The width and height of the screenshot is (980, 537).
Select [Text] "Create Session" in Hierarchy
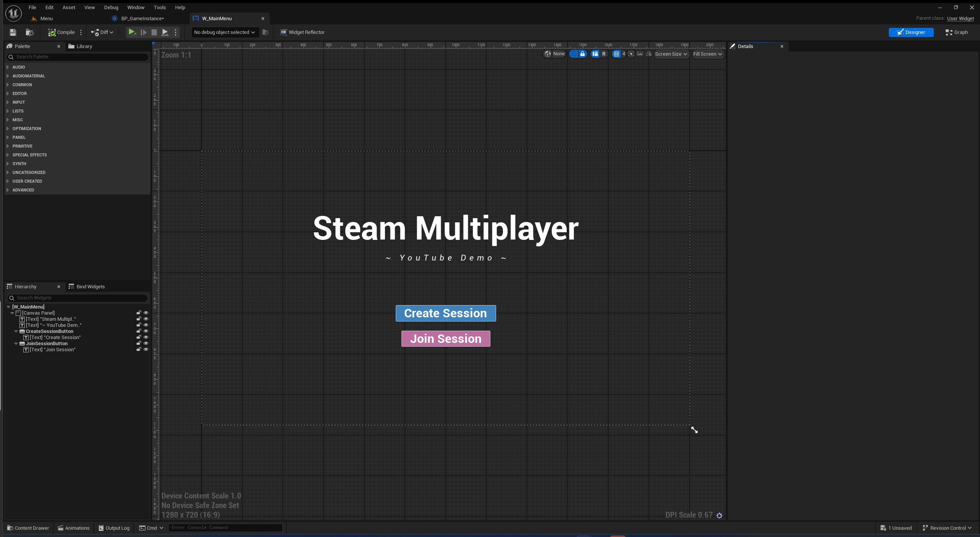(55, 338)
